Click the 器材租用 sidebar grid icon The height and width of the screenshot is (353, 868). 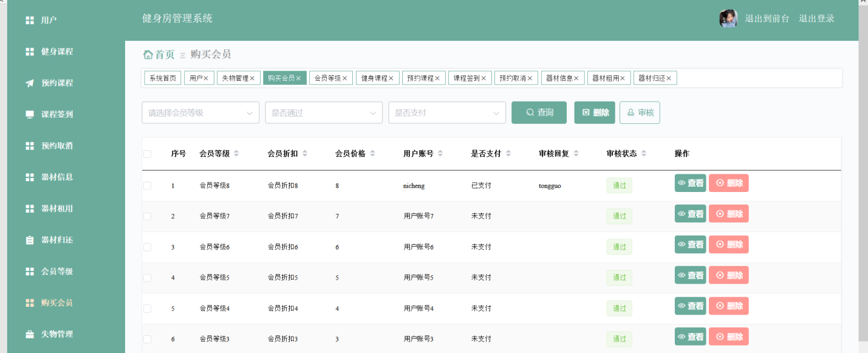[x=30, y=208]
